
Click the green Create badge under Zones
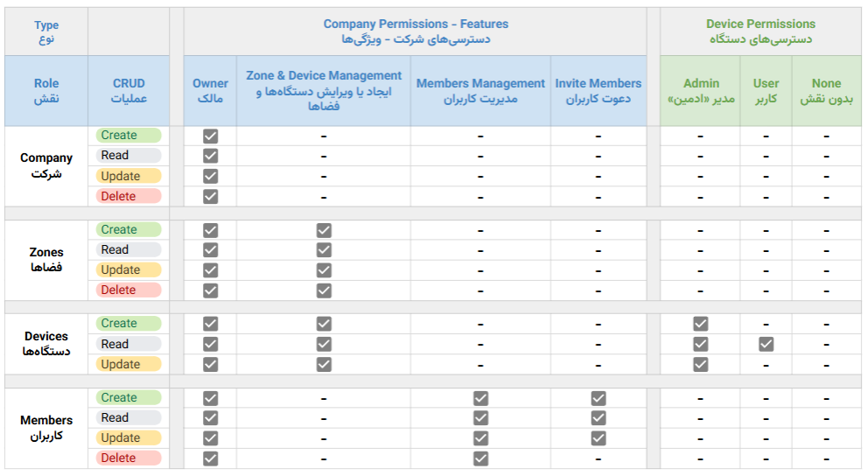pyautogui.click(x=129, y=229)
